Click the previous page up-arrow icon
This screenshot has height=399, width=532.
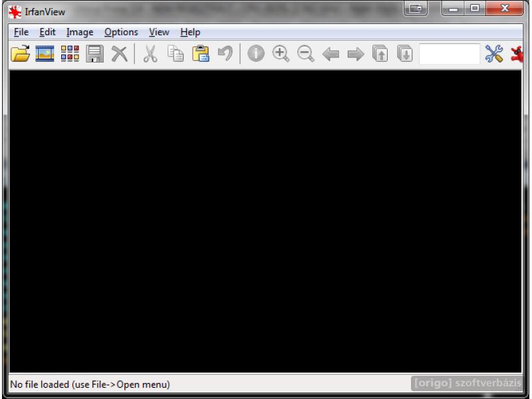click(380, 54)
